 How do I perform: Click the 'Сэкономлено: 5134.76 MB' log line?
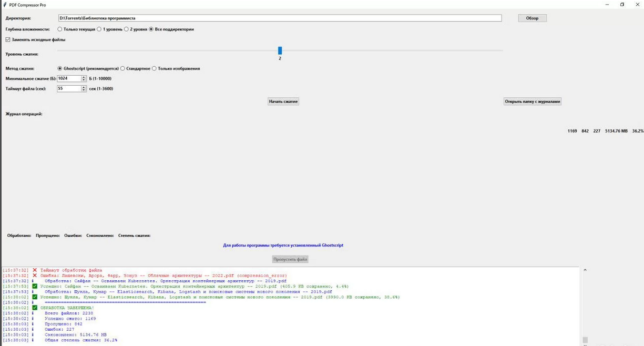pyautogui.click(x=76, y=335)
